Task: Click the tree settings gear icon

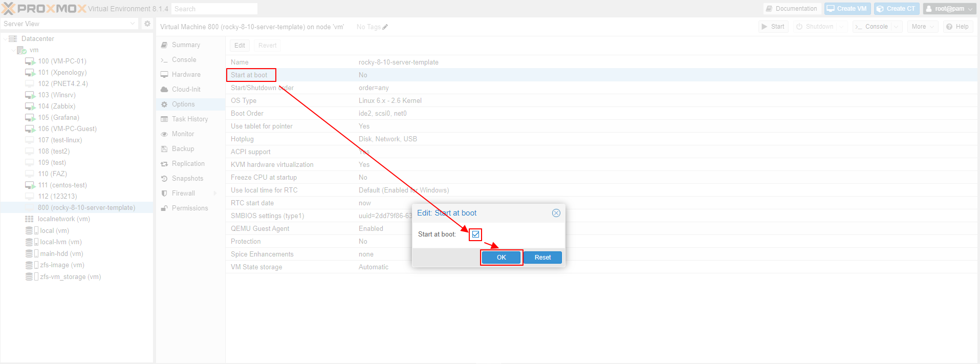Action: tap(147, 24)
